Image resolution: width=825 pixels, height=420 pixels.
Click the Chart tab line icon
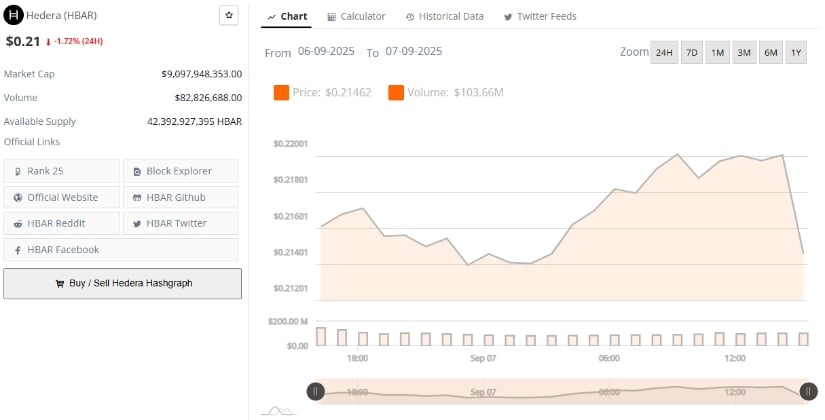[271, 17]
